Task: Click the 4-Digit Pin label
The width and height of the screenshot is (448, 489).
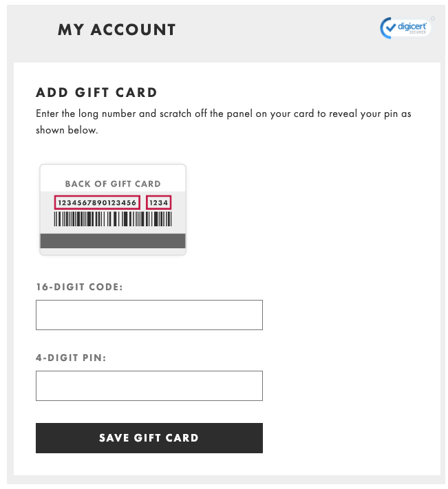Action: click(x=71, y=358)
